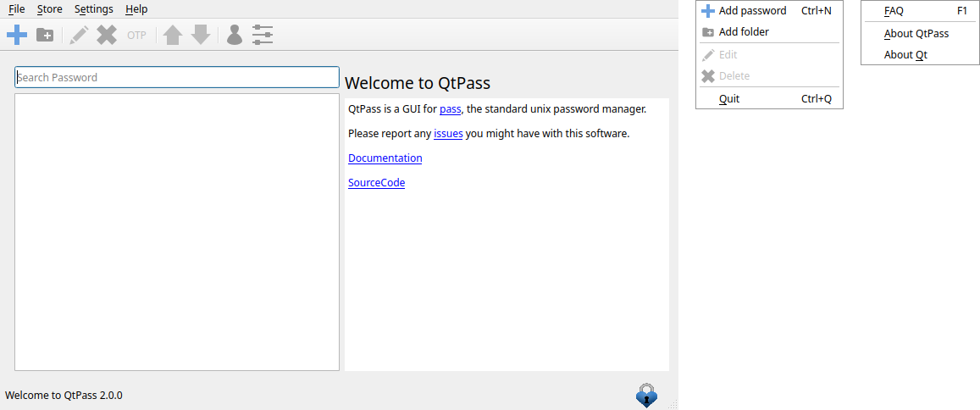Image resolution: width=980 pixels, height=410 pixels.
Task: Open the Settings menu
Action: (94, 9)
